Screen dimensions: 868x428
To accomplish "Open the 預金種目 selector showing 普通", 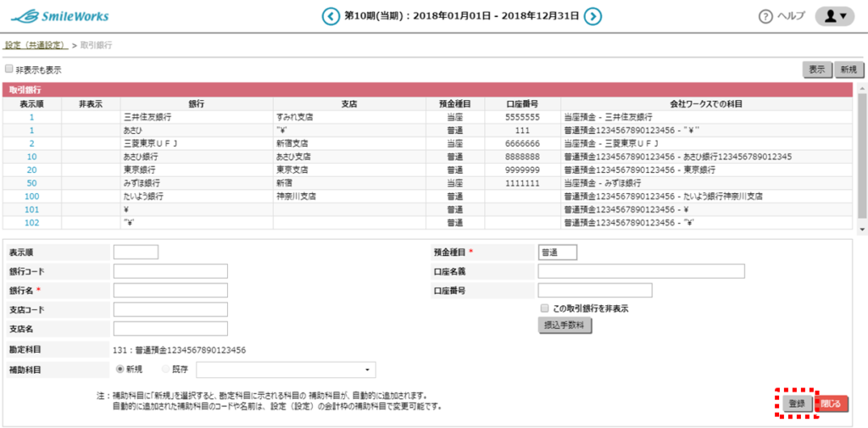I will click(x=558, y=252).
